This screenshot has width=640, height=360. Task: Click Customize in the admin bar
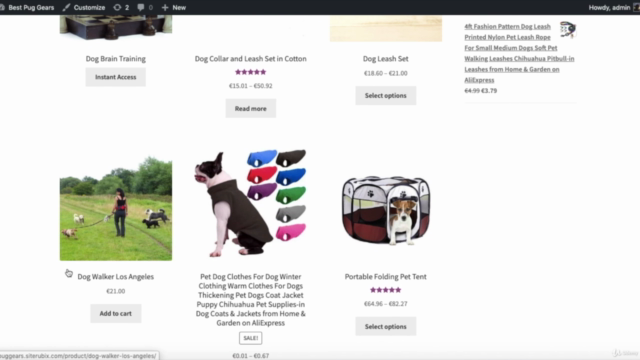84,7
